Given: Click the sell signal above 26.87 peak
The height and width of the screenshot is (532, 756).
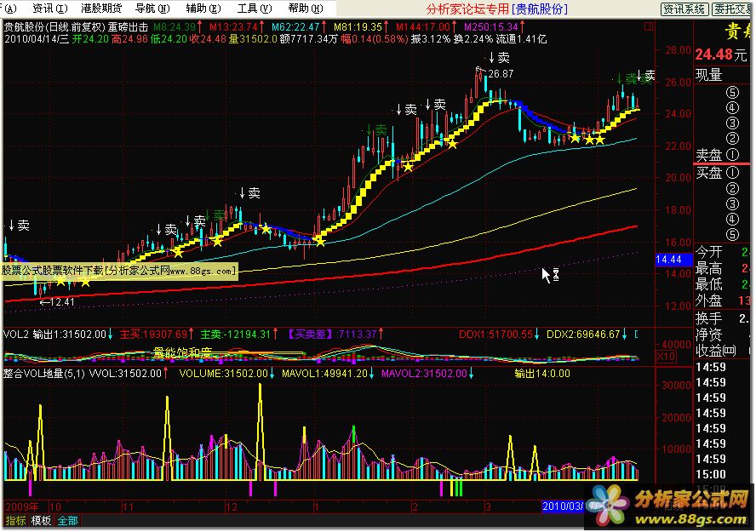Looking at the screenshot, I should (x=499, y=58).
